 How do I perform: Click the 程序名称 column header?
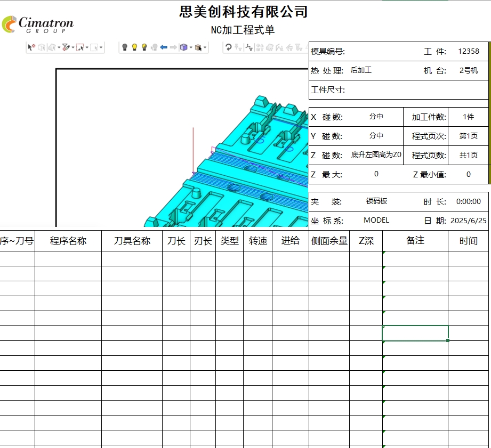(68, 241)
